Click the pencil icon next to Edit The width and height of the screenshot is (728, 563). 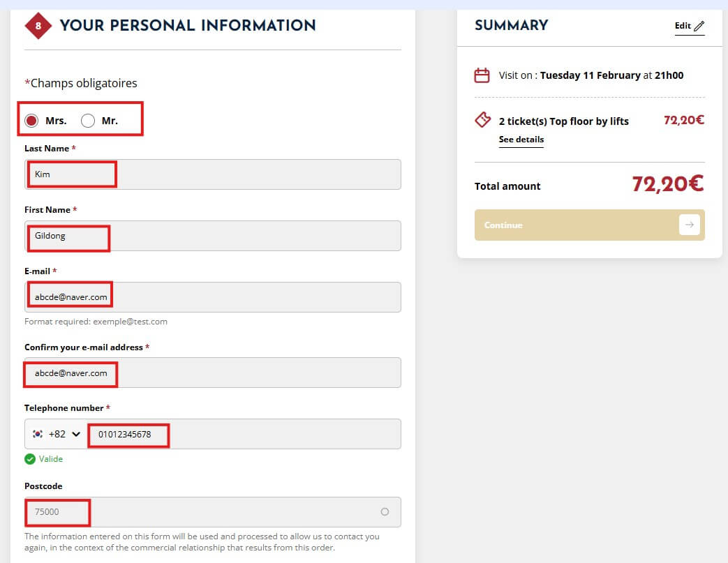click(x=699, y=26)
